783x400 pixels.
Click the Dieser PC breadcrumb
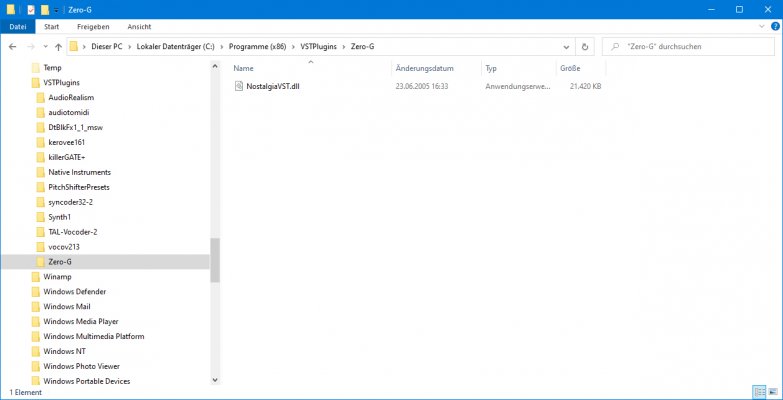107,46
